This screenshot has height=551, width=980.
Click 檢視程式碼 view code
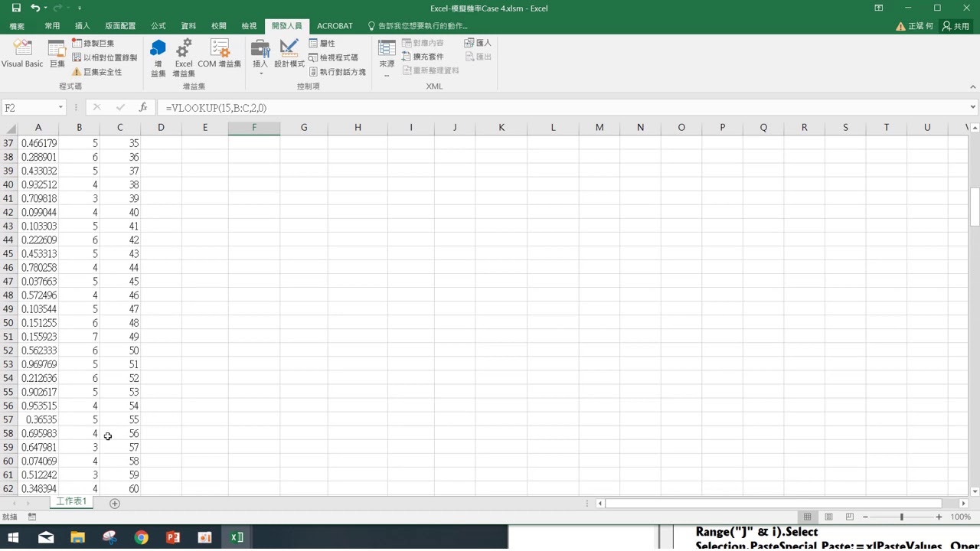pyautogui.click(x=333, y=57)
